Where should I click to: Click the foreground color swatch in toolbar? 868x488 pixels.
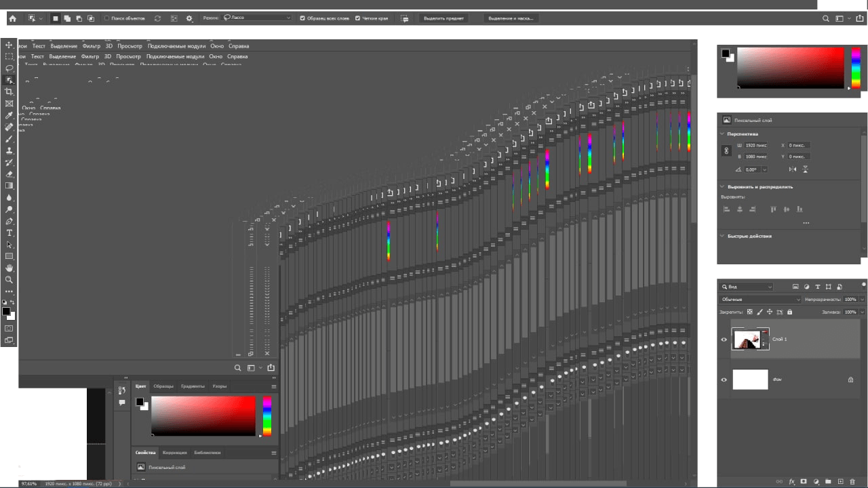click(5, 312)
